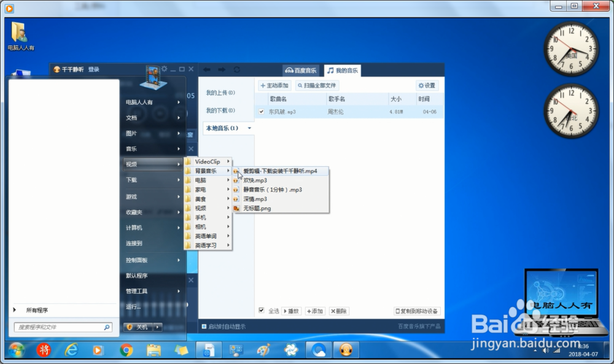Open 欢快.mp3 from the submenu
Image resolution: width=614 pixels, height=364 pixels.
point(255,180)
